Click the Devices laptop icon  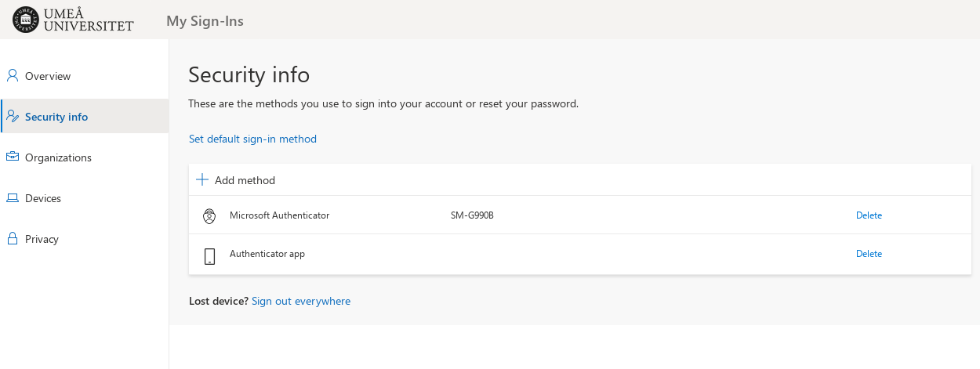click(13, 198)
